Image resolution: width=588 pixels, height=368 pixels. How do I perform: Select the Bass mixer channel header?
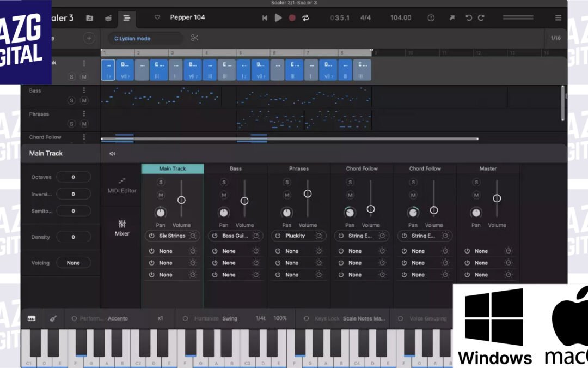tap(236, 168)
